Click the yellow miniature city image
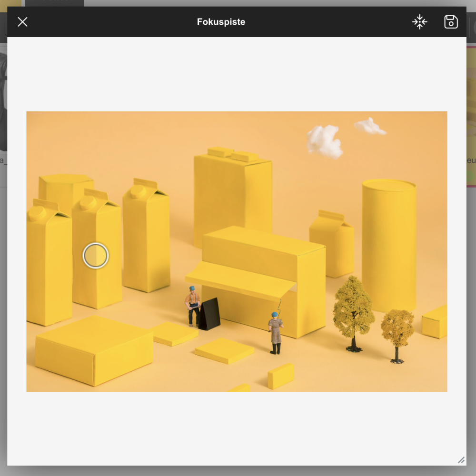476x476 pixels. click(x=237, y=252)
